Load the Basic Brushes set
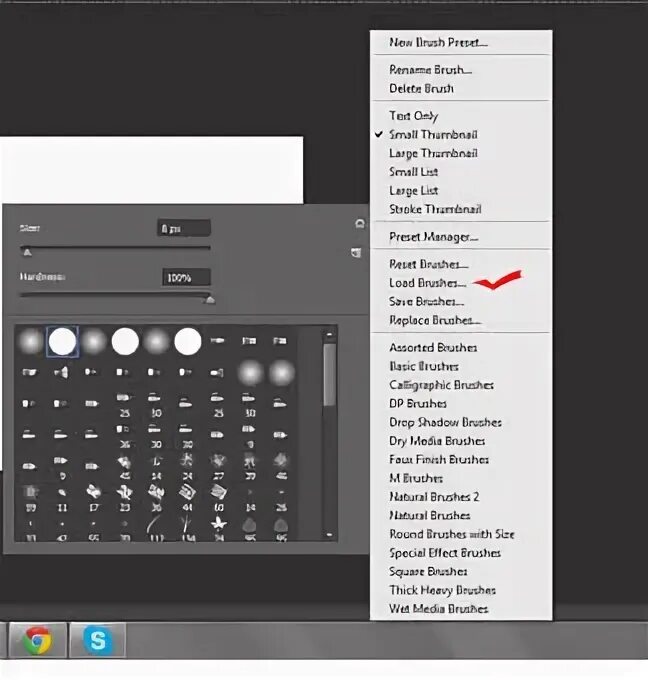Image resolution: width=648 pixels, height=680 pixels. 424,366
